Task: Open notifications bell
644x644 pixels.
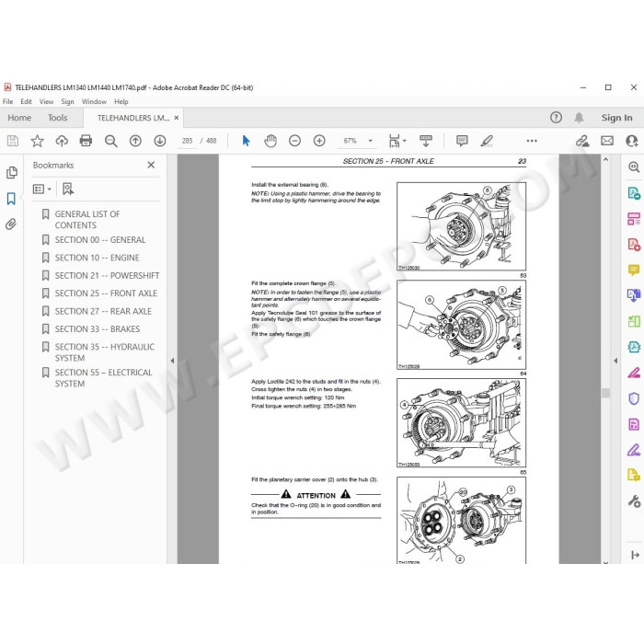Action: (579, 118)
